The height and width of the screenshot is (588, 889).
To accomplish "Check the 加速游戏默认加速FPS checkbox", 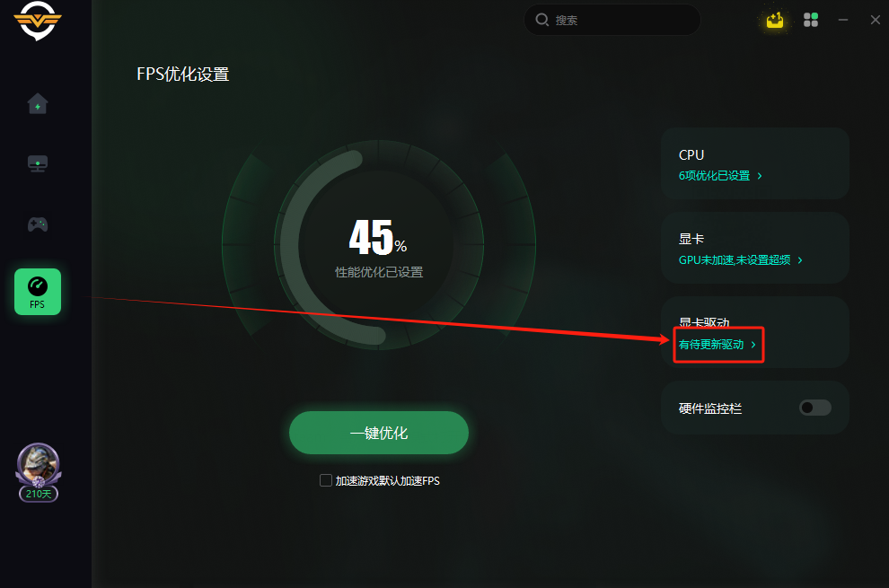I will click(x=326, y=481).
